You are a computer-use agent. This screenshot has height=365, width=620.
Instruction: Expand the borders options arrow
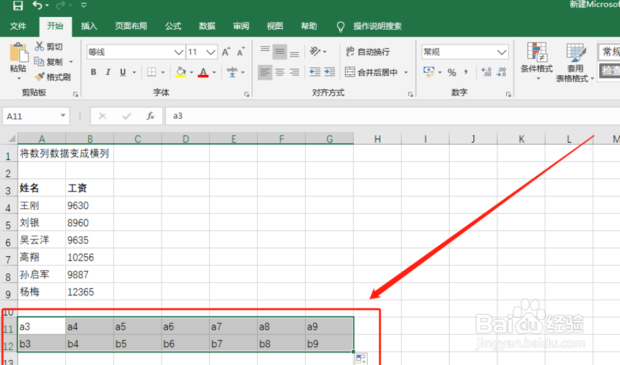pos(163,72)
